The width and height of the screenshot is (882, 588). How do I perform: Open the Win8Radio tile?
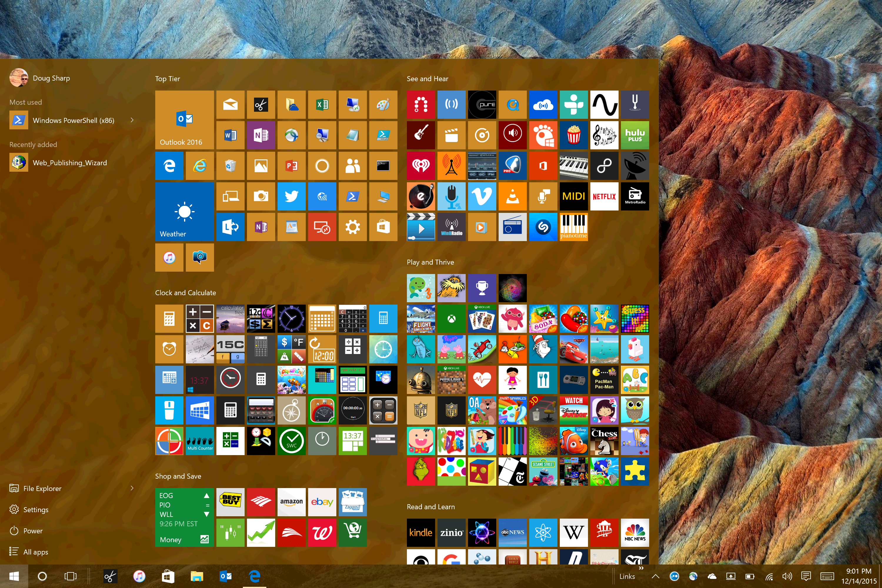coord(452,227)
